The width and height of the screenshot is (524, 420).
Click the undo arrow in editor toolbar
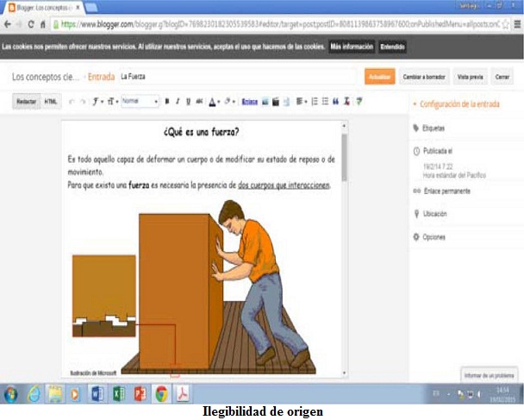tap(71, 102)
